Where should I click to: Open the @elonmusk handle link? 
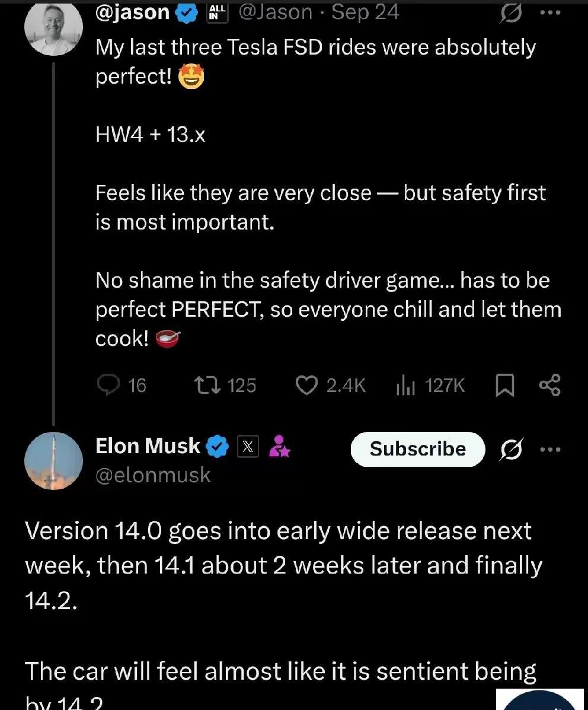[152, 475]
